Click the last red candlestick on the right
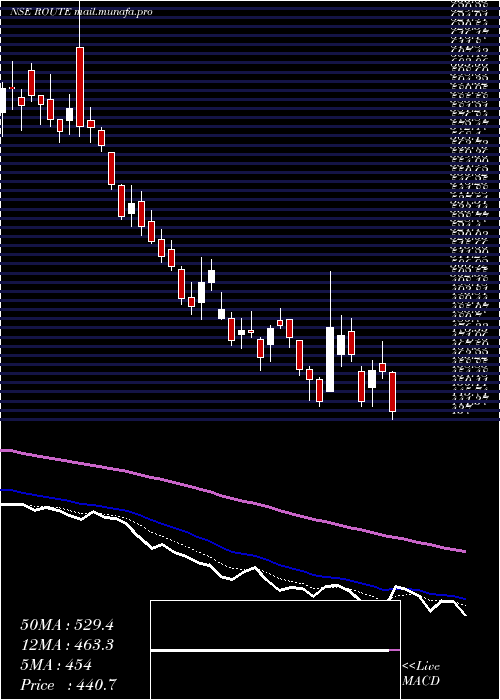The image size is (500, 700). click(392, 392)
